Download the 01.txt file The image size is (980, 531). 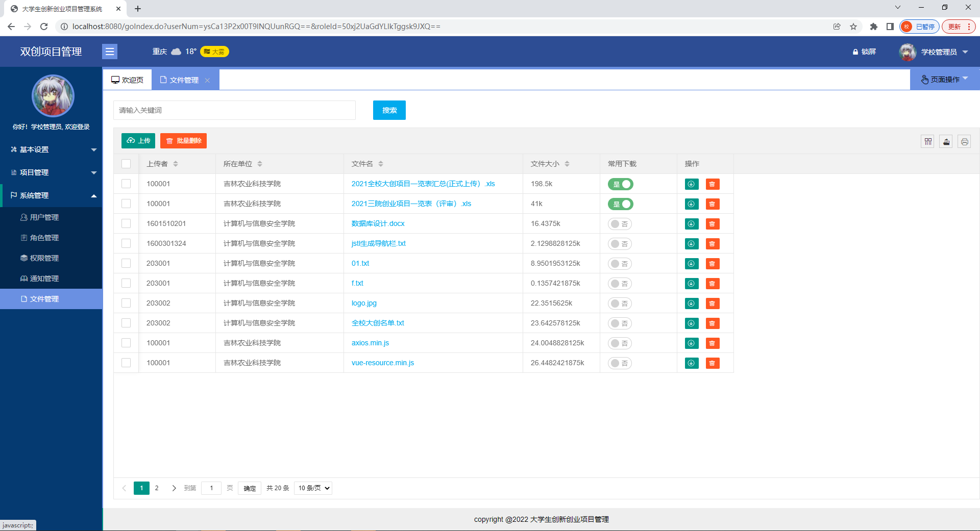tap(692, 264)
